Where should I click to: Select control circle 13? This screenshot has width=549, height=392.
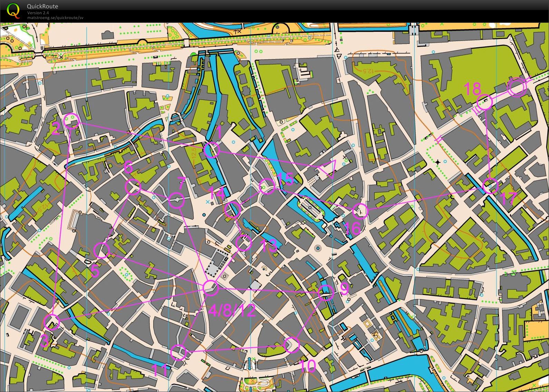244,243
